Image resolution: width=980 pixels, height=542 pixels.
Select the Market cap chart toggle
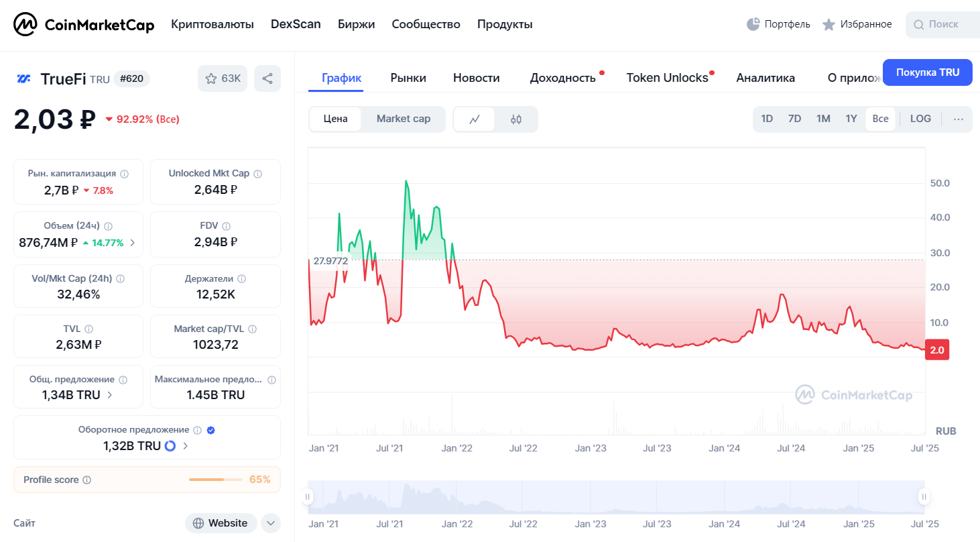click(404, 119)
